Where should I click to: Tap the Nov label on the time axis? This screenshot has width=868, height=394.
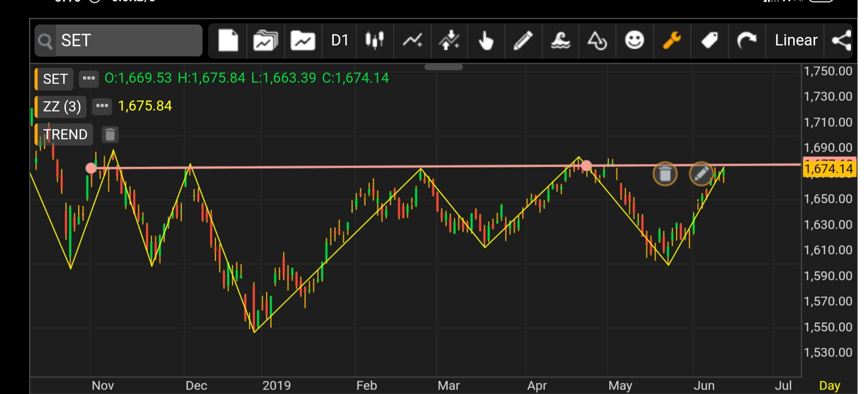tap(103, 385)
